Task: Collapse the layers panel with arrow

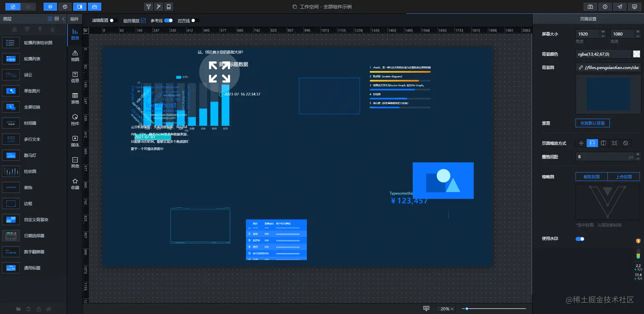Action: pyautogui.click(x=63, y=19)
